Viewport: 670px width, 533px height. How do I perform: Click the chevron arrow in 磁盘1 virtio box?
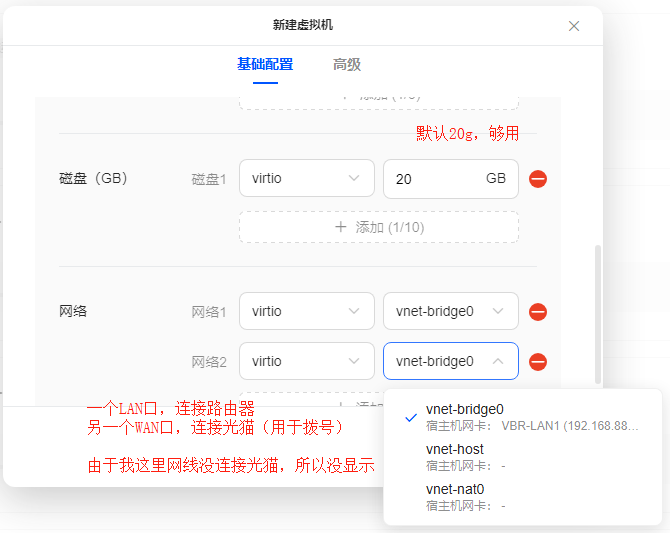pos(354,179)
